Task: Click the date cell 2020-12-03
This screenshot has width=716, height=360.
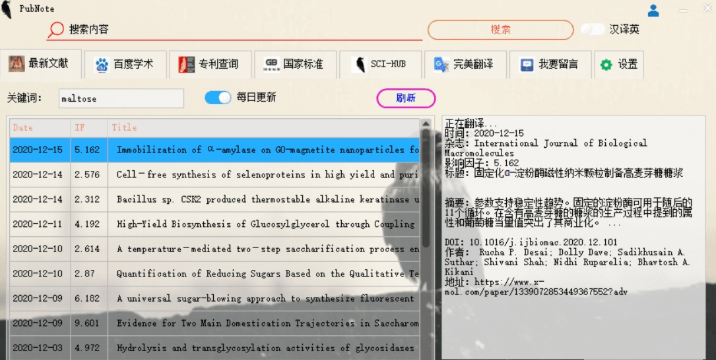Action: [x=40, y=348]
